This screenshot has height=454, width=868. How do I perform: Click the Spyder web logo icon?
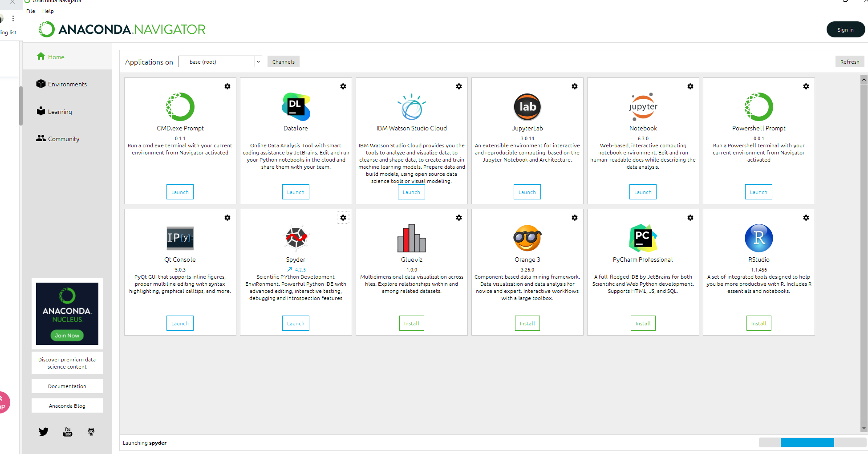pos(296,238)
